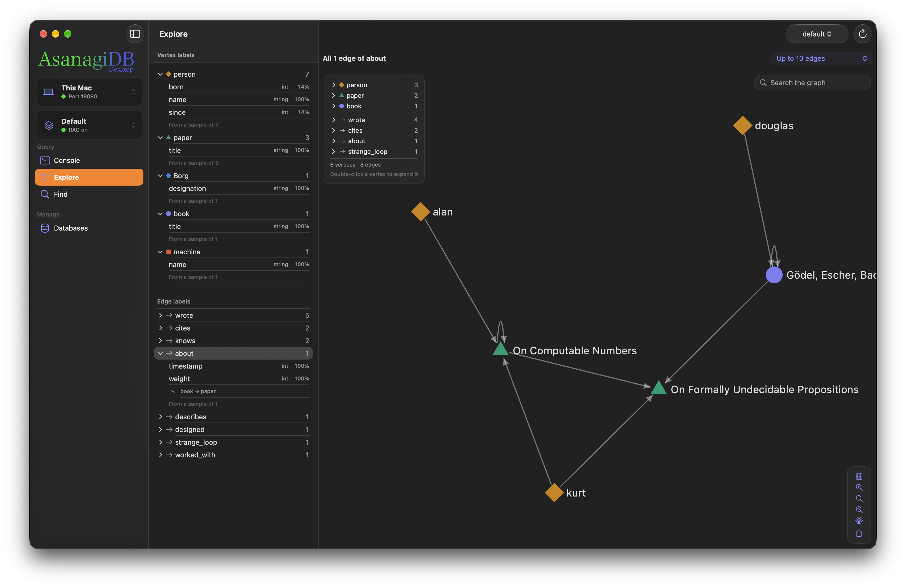Select the timestamp property row

coord(239,366)
